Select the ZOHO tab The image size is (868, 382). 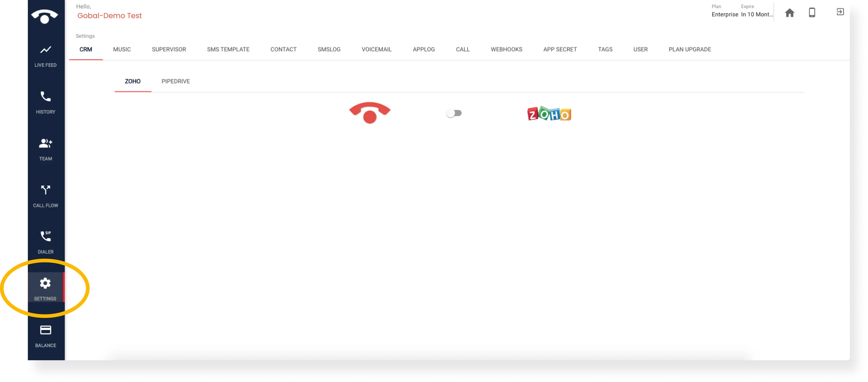(x=132, y=81)
